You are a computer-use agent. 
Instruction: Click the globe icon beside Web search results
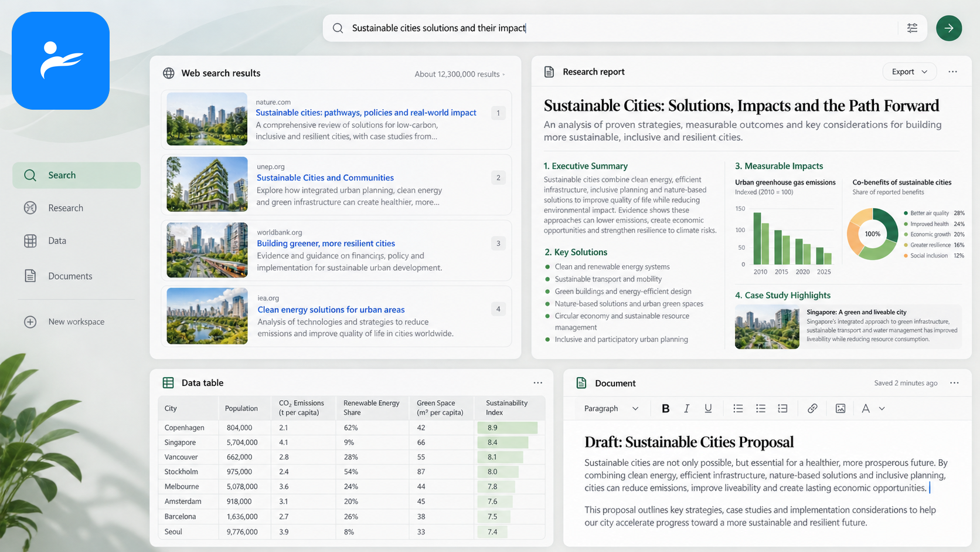[x=169, y=73]
